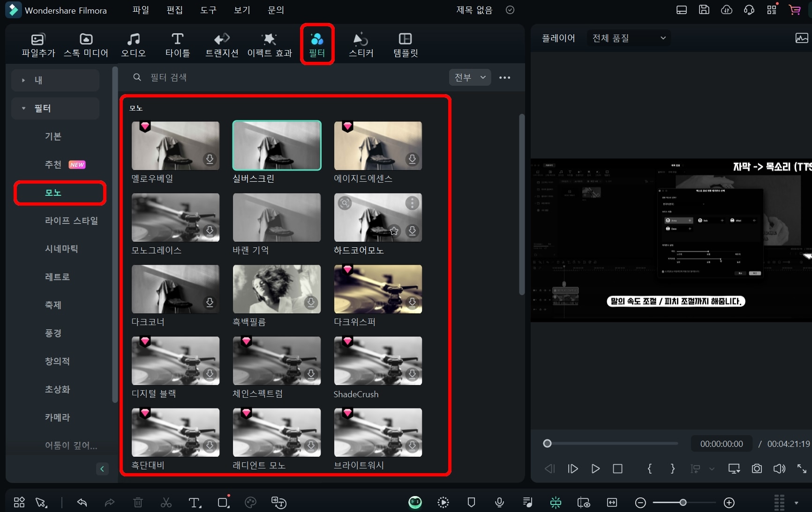This screenshot has height=512, width=812.
Task: Set the mark out point bracket
Action: click(673, 469)
